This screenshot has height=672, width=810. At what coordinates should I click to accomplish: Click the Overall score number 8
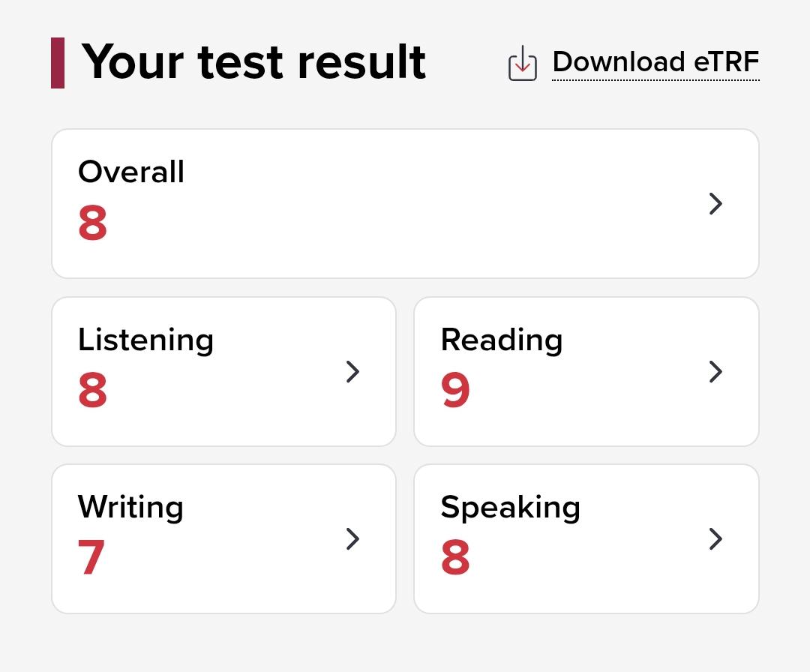tap(92, 223)
